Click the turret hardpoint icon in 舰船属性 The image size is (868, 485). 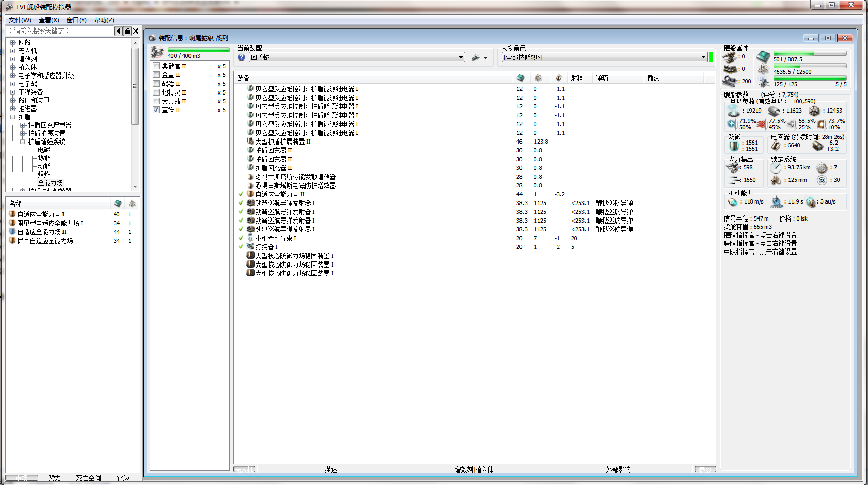pos(729,56)
